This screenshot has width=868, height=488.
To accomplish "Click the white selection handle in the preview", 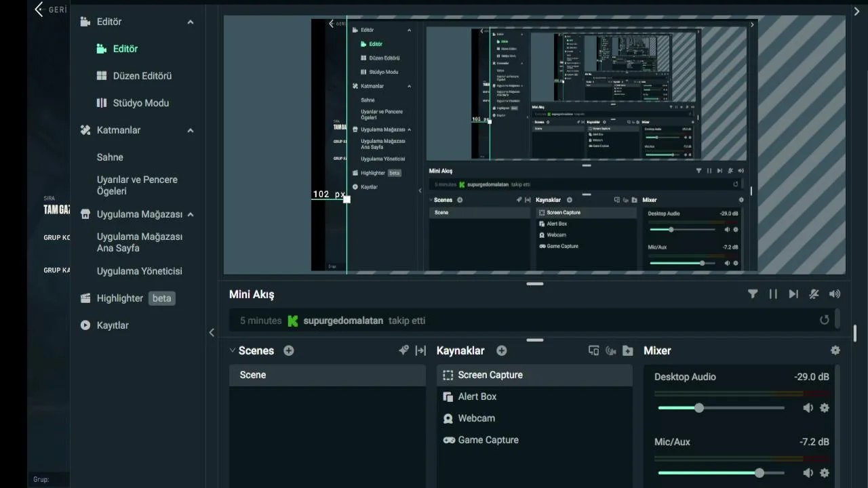I will tap(347, 199).
